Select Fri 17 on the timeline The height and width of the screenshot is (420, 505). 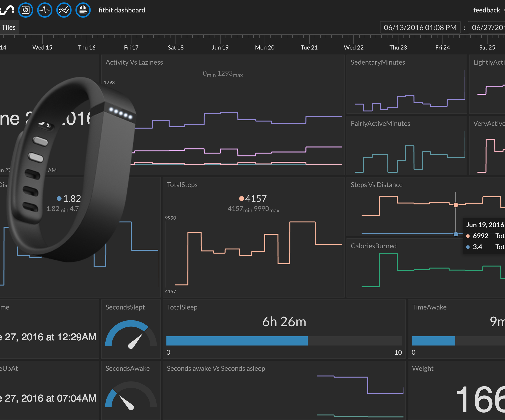click(x=131, y=47)
